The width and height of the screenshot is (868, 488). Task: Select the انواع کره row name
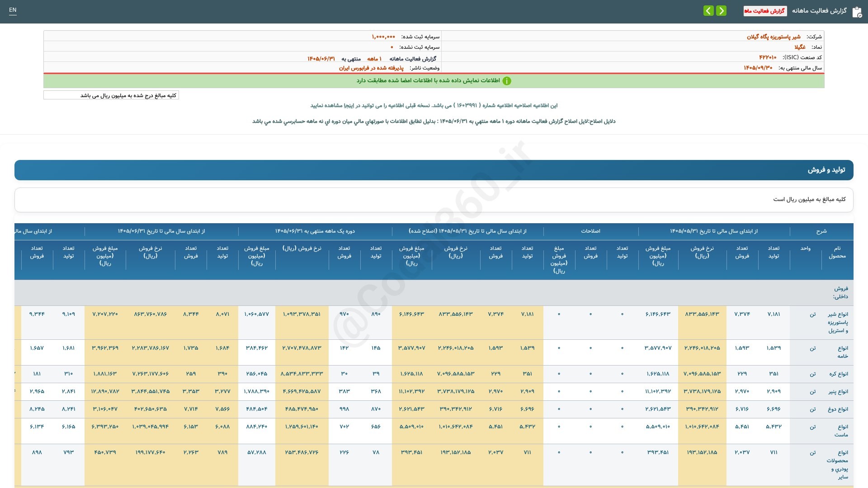[838, 374]
